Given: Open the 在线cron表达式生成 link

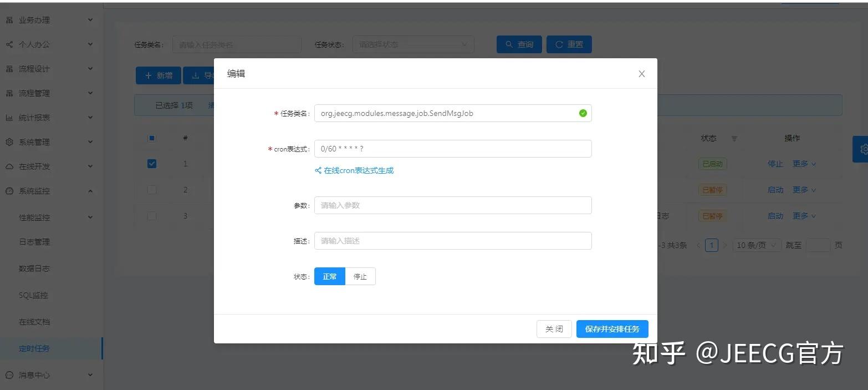Looking at the screenshot, I should [x=358, y=170].
